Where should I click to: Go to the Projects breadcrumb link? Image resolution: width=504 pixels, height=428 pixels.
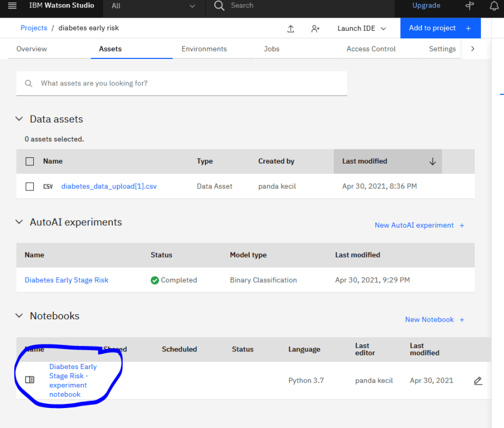point(34,28)
